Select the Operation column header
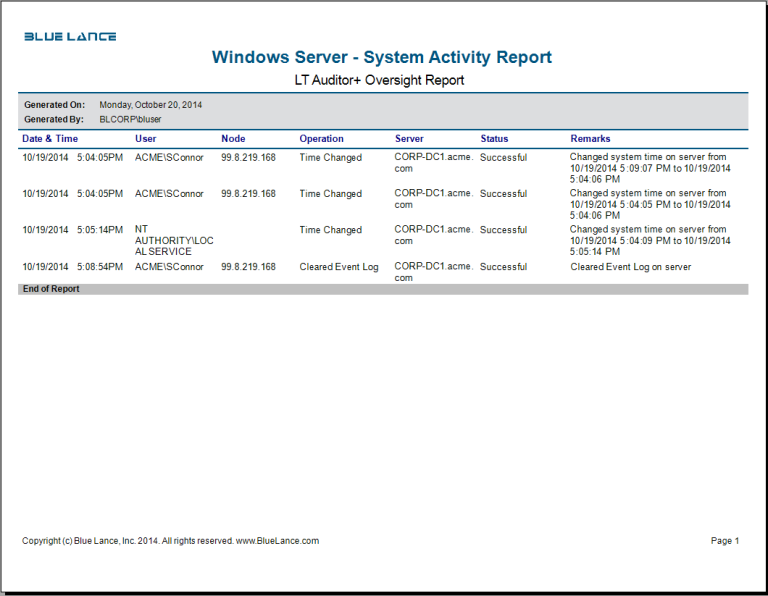768x596 pixels. [x=321, y=139]
